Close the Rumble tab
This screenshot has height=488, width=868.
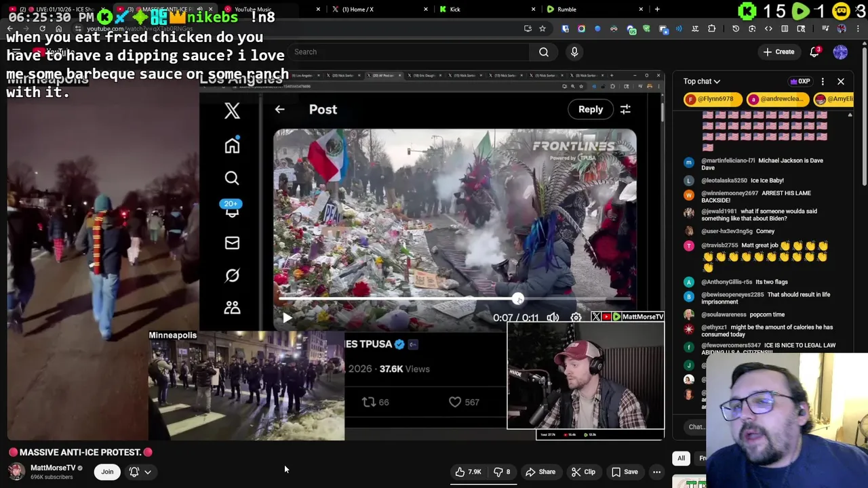(x=641, y=9)
